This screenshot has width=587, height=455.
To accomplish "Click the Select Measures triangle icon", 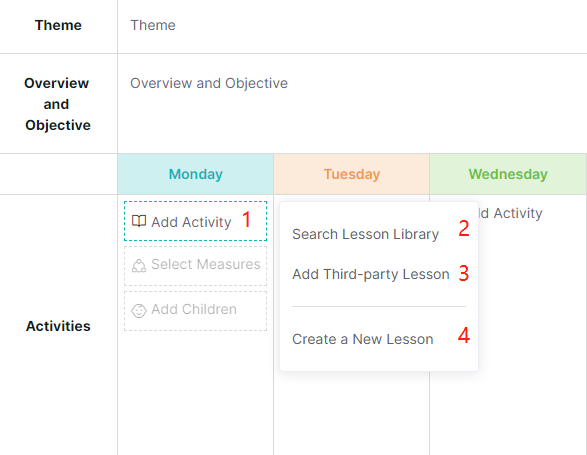I will (x=139, y=266).
